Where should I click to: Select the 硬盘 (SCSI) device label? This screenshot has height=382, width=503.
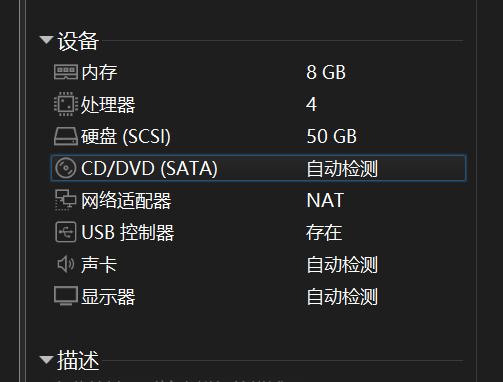(x=126, y=136)
